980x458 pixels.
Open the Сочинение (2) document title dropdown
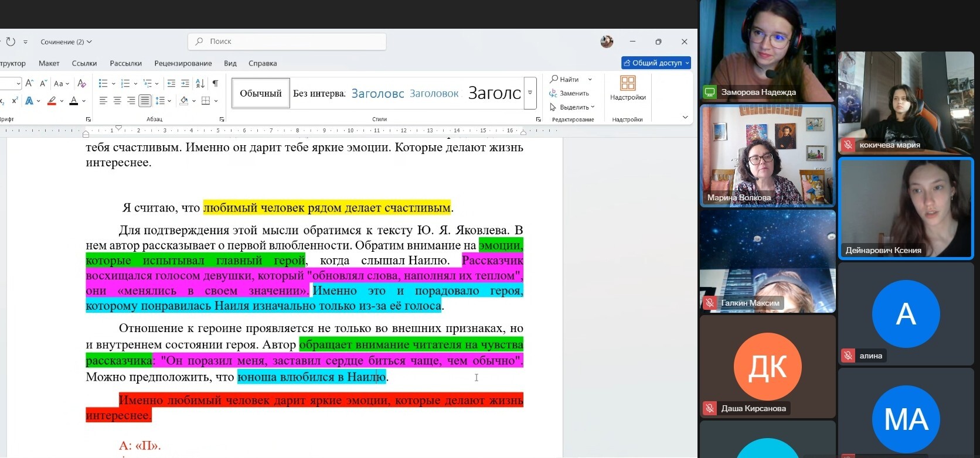point(66,42)
